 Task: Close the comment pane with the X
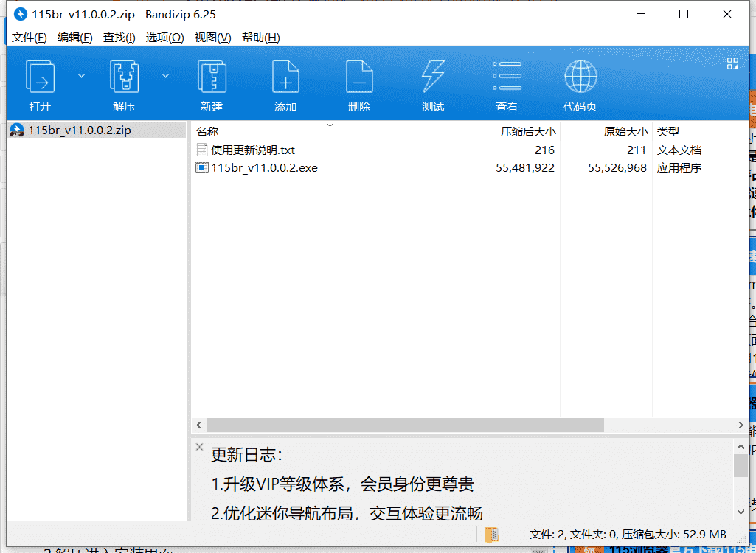[x=200, y=447]
